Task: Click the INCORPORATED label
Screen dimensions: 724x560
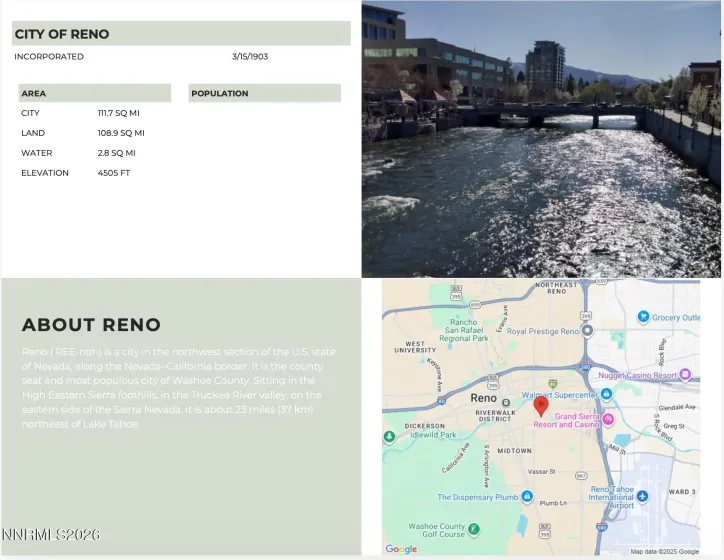Action: 49,56
